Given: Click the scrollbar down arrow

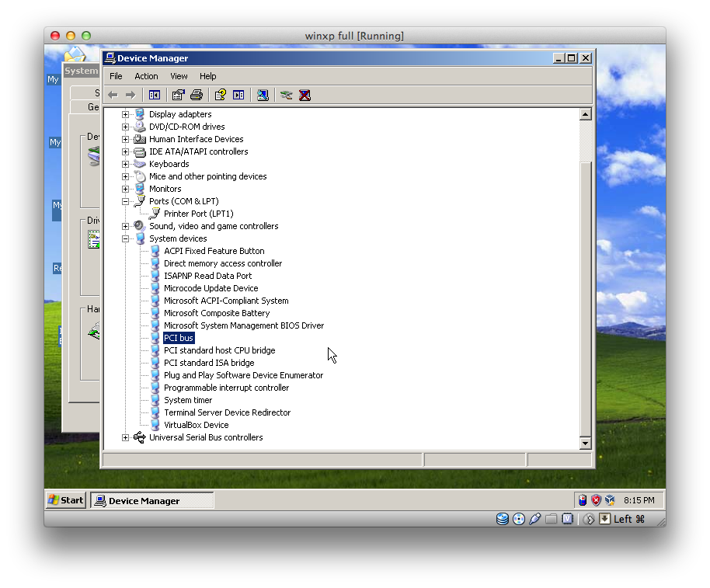Looking at the screenshot, I should 586,444.
